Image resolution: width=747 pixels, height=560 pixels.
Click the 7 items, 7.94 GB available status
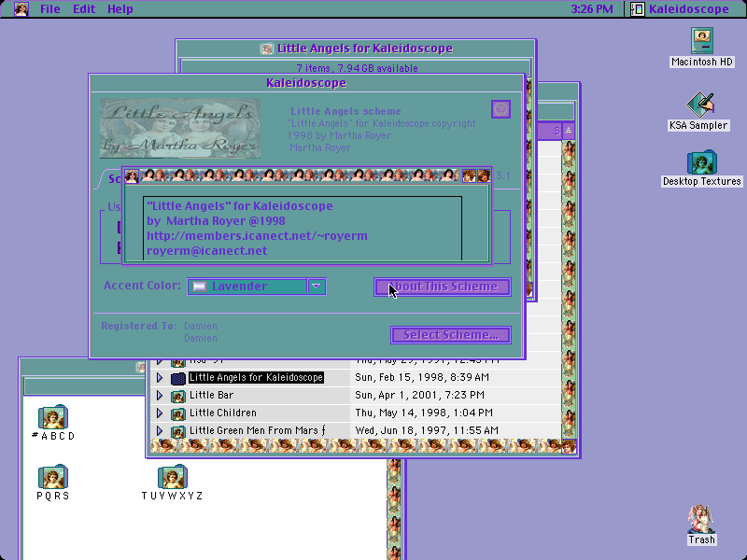coord(356,67)
